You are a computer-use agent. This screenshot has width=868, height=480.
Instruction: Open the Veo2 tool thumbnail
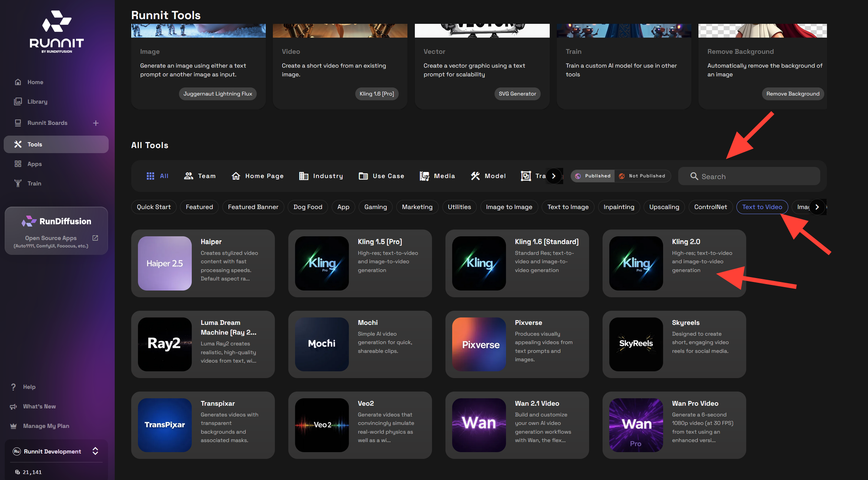click(x=322, y=425)
